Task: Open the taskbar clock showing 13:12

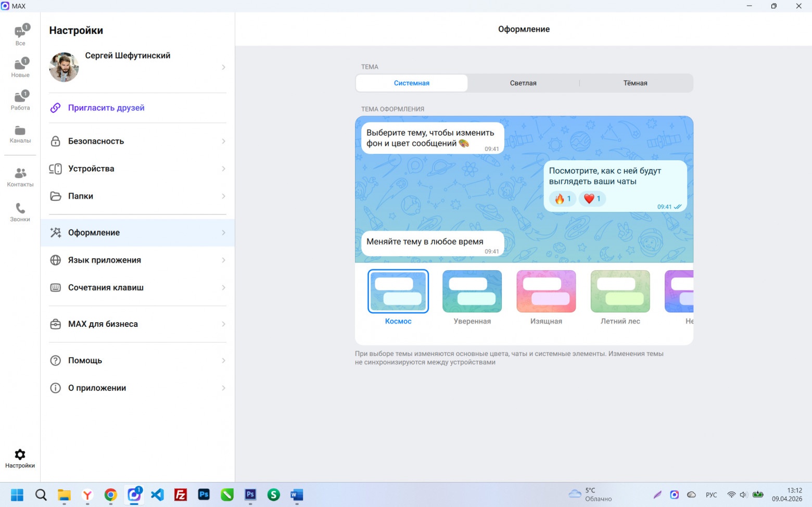Action: (787, 495)
